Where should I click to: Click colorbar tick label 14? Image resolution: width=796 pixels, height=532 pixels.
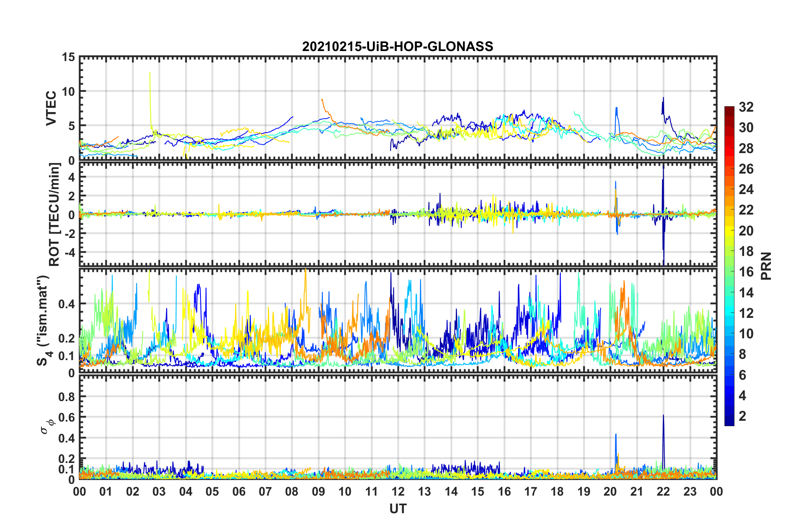click(x=746, y=292)
